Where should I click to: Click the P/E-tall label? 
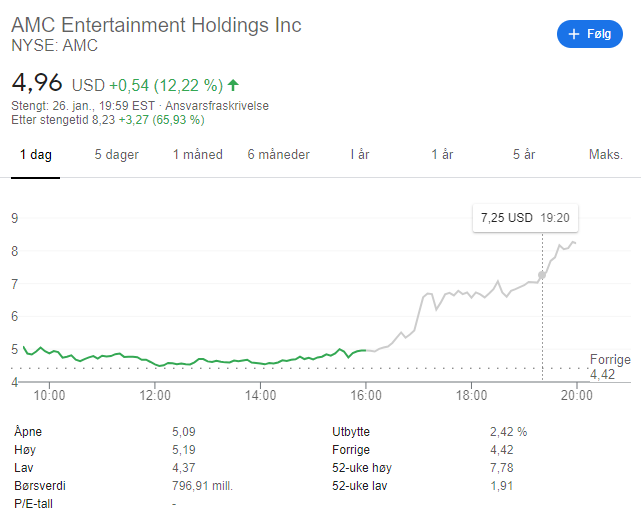click(x=34, y=504)
